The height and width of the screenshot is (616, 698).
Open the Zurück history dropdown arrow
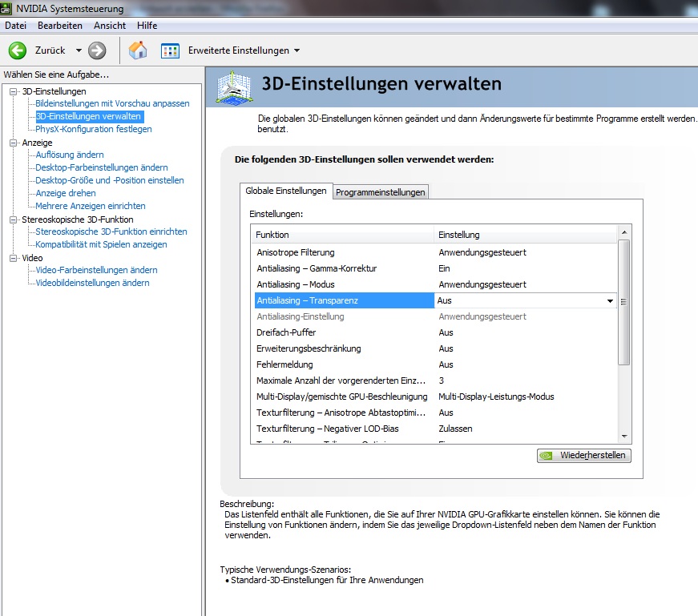79,50
